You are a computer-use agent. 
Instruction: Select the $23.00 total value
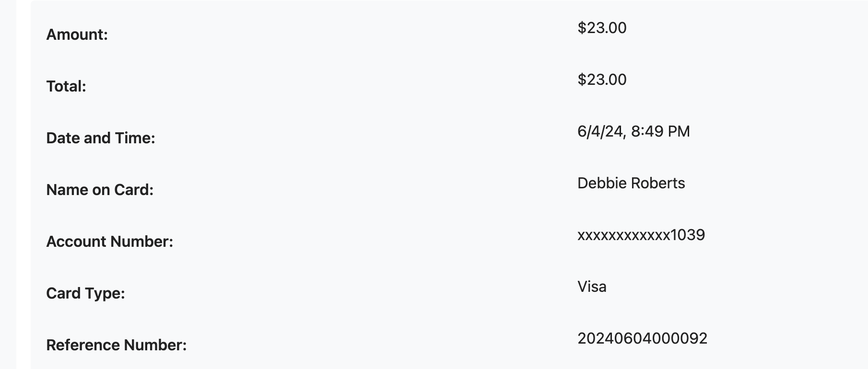tap(602, 80)
